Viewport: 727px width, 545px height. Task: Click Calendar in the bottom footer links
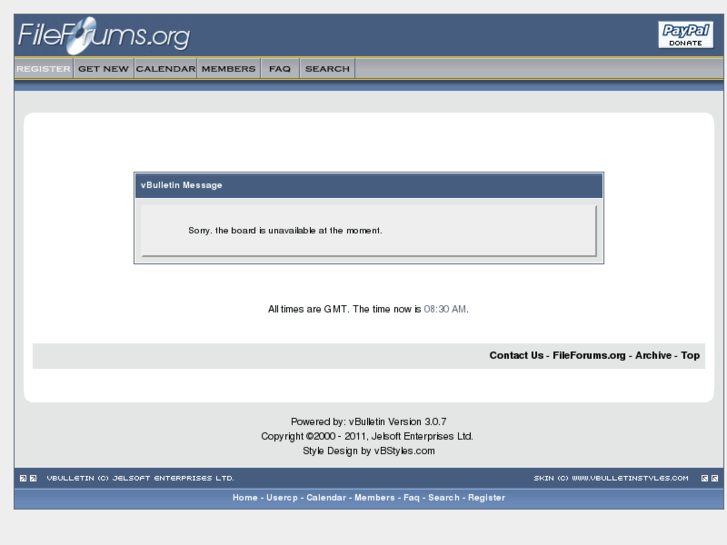(x=326, y=498)
